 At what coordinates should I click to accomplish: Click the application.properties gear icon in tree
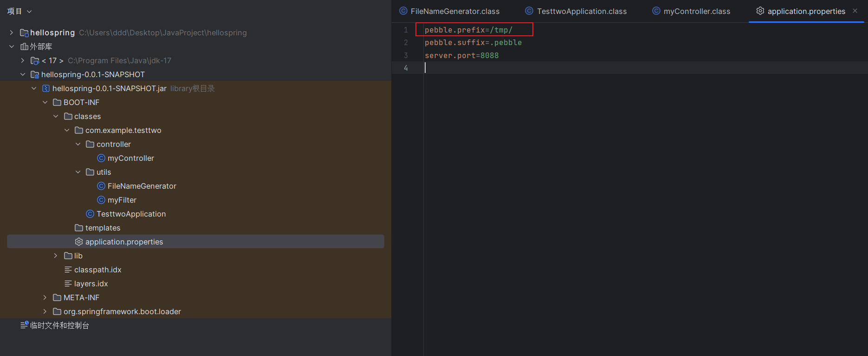[79, 242]
